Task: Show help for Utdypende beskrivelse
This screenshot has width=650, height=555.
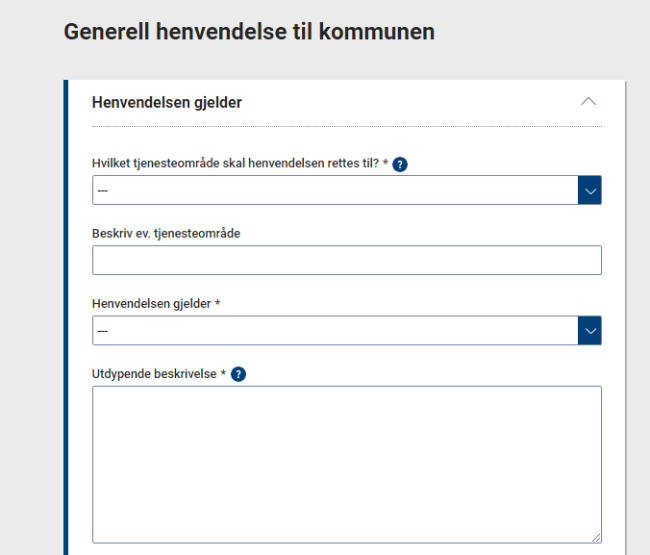Action: (x=238, y=374)
